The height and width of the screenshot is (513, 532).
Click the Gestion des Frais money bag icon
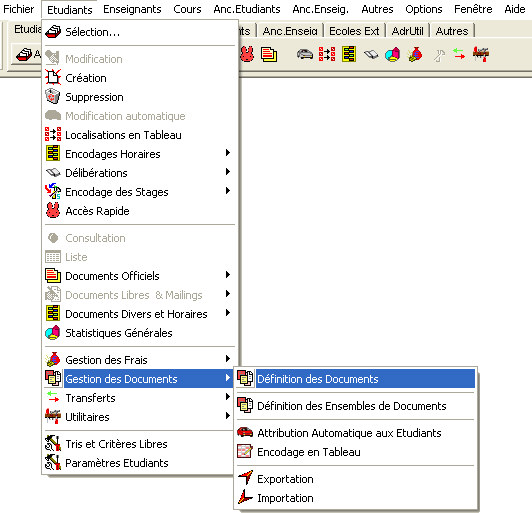[53, 360]
